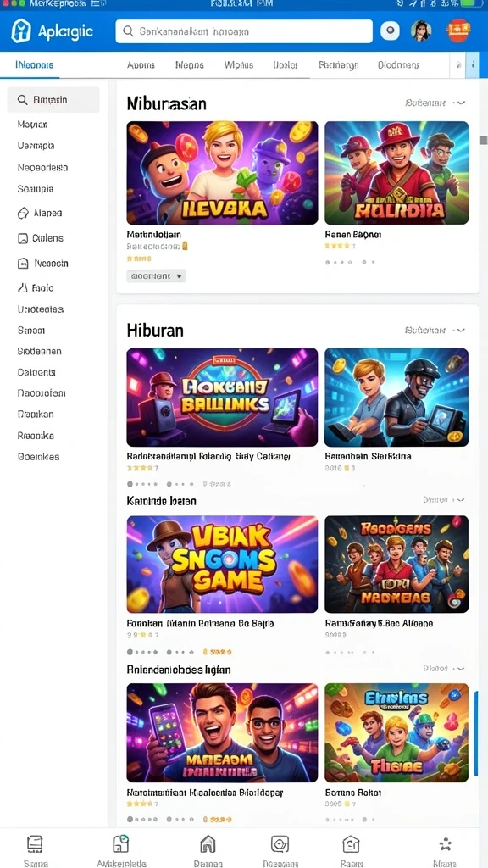Screen dimensions: 488x868
Task: Click the red-orange app icon in header
Action: [458, 31]
